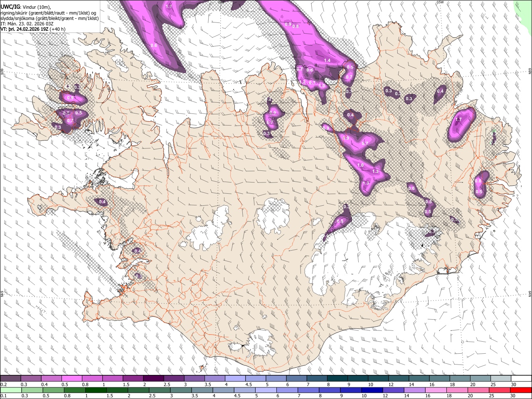Click the white swatch at 30 in top legend row
Screen dimensions: 532x399
click(x=521, y=379)
